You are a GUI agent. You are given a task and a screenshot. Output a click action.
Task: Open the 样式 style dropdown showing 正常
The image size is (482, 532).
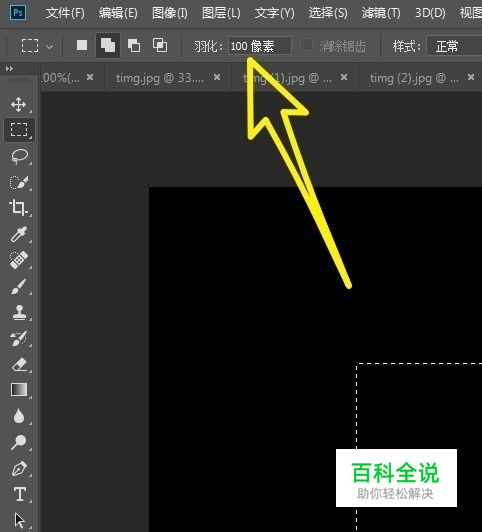click(x=454, y=46)
